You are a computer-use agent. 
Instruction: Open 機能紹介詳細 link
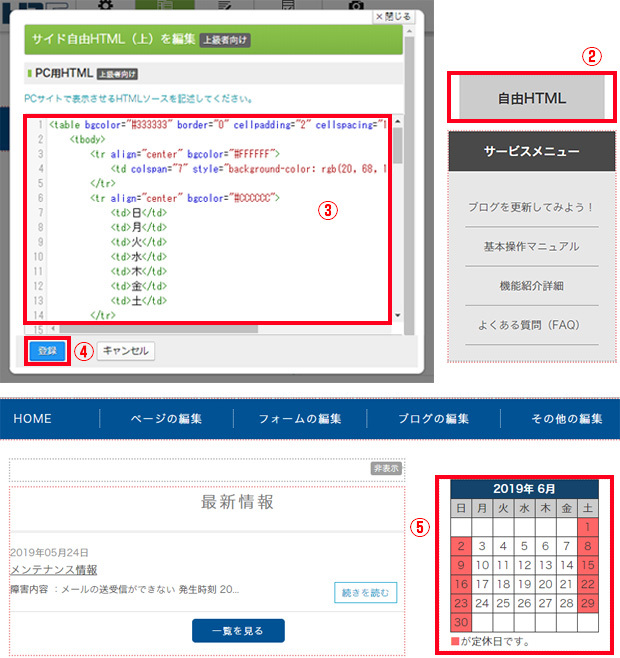coord(532,286)
